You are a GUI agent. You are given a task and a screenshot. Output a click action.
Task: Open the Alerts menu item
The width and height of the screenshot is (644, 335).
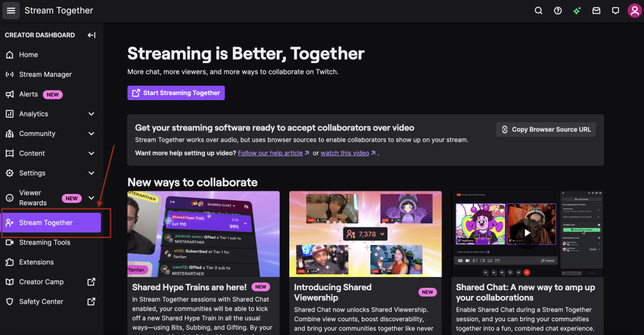click(50, 94)
